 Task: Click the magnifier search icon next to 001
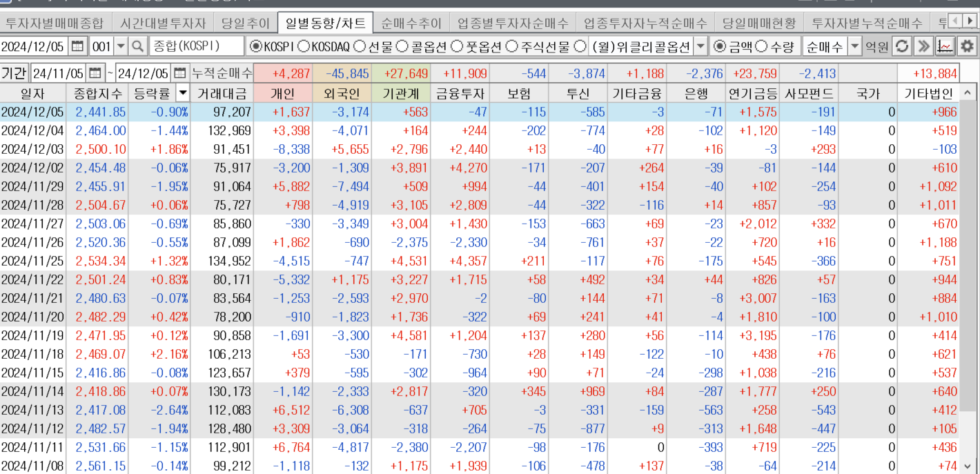[138, 47]
